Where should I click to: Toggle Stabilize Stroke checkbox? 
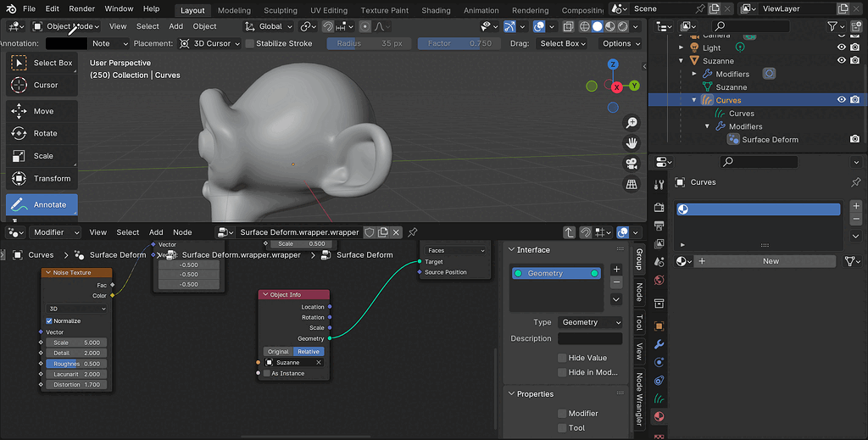click(250, 44)
